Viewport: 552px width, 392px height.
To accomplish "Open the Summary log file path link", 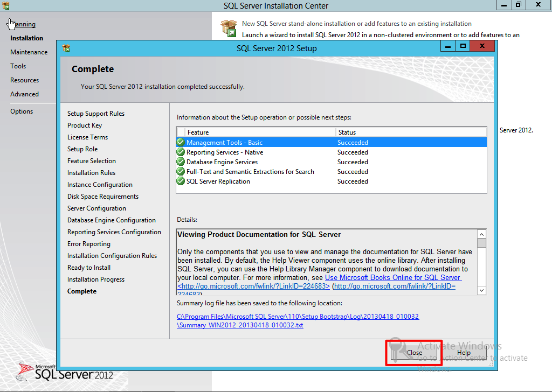I will [x=298, y=320].
